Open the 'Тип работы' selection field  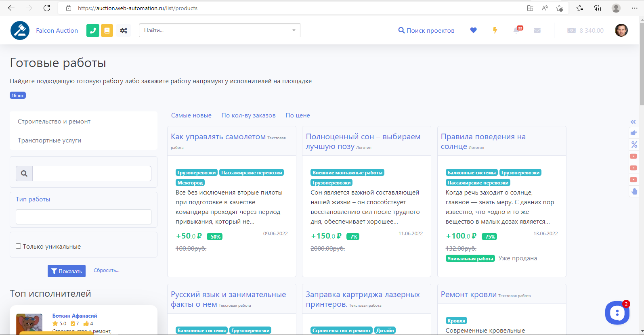pyautogui.click(x=84, y=217)
